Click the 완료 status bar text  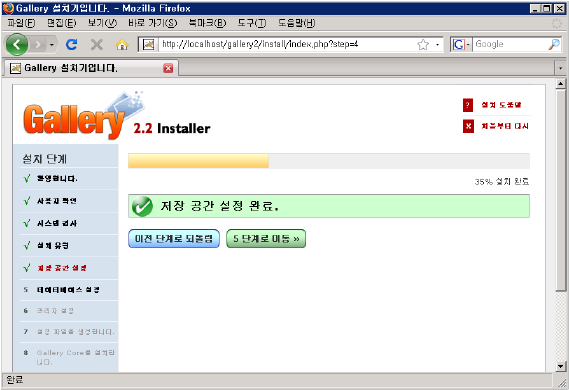coord(15,380)
